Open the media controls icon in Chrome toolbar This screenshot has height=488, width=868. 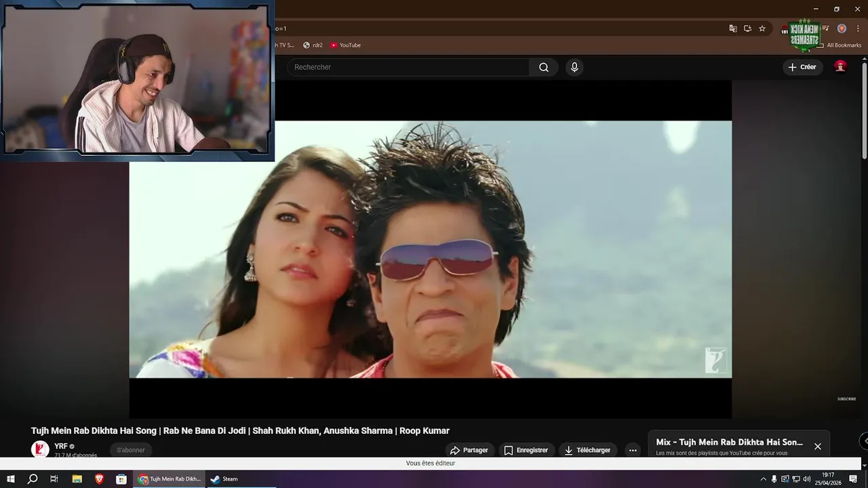pyautogui.click(x=825, y=28)
